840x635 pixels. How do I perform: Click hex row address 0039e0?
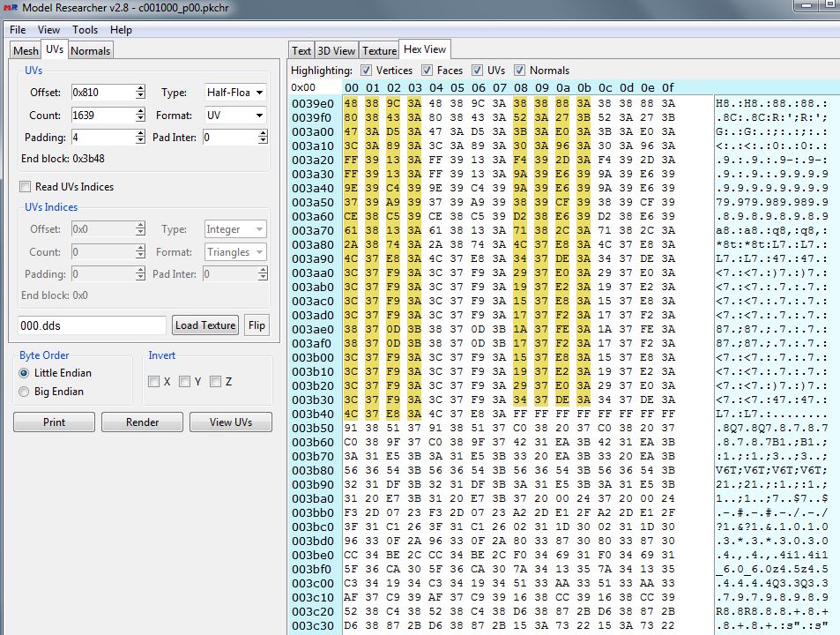(x=313, y=103)
